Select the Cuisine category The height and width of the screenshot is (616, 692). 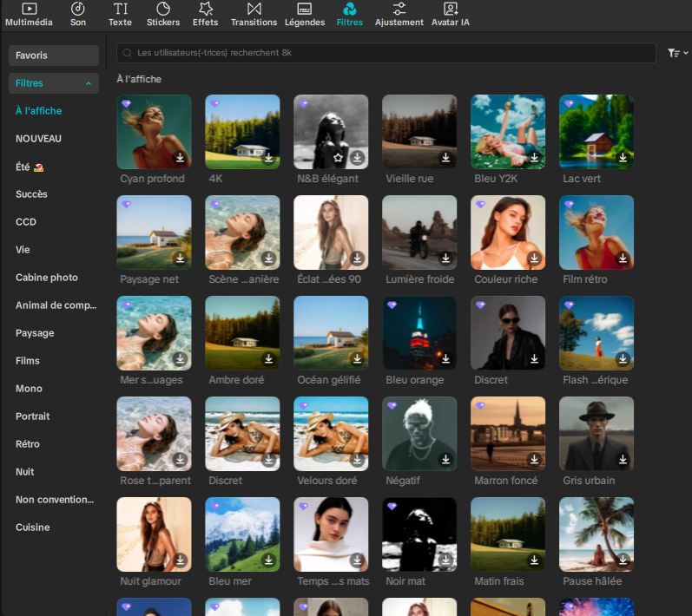(x=33, y=528)
